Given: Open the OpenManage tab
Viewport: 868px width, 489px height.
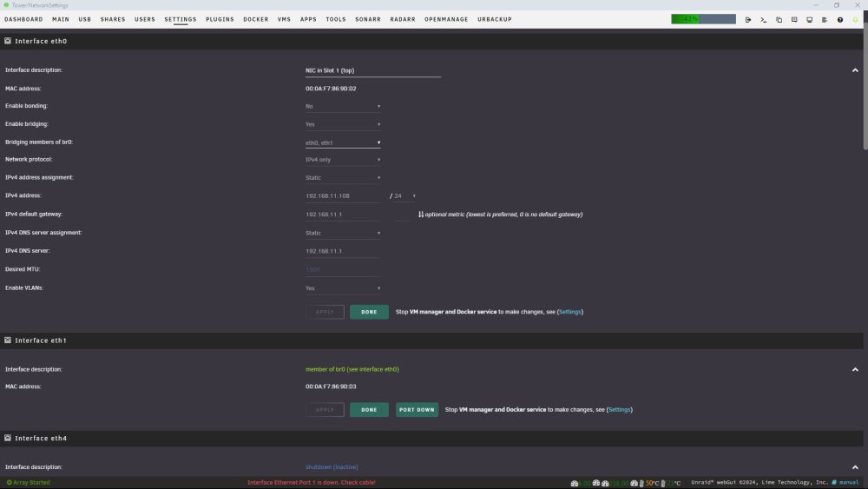Looking at the screenshot, I should click(x=446, y=19).
